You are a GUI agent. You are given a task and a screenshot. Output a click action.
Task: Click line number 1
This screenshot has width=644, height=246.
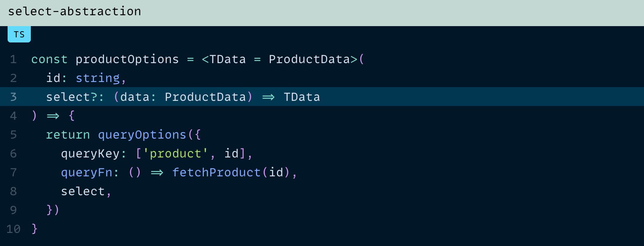point(13,60)
